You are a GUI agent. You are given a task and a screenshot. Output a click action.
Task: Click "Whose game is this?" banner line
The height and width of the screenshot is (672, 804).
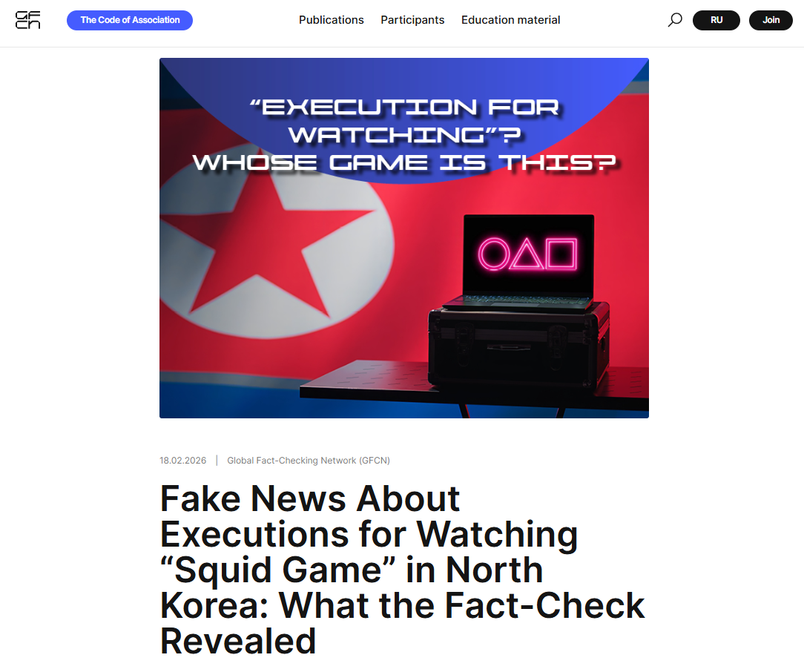click(404, 163)
